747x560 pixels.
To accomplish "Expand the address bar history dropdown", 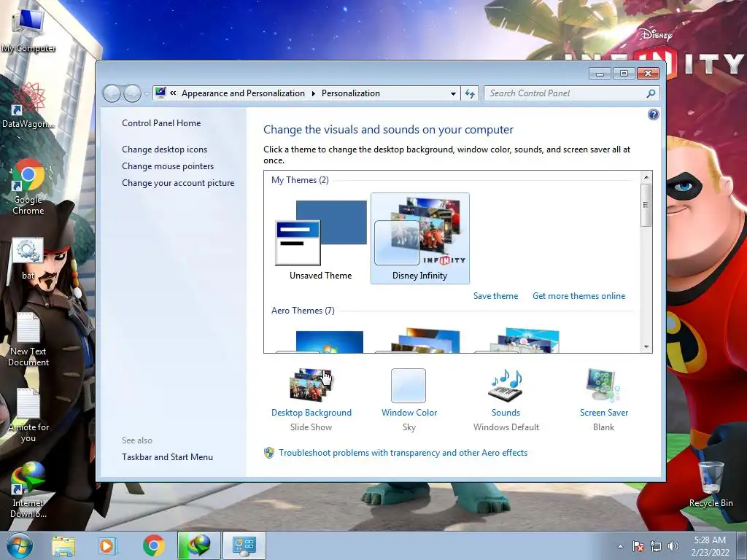I will tap(453, 93).
